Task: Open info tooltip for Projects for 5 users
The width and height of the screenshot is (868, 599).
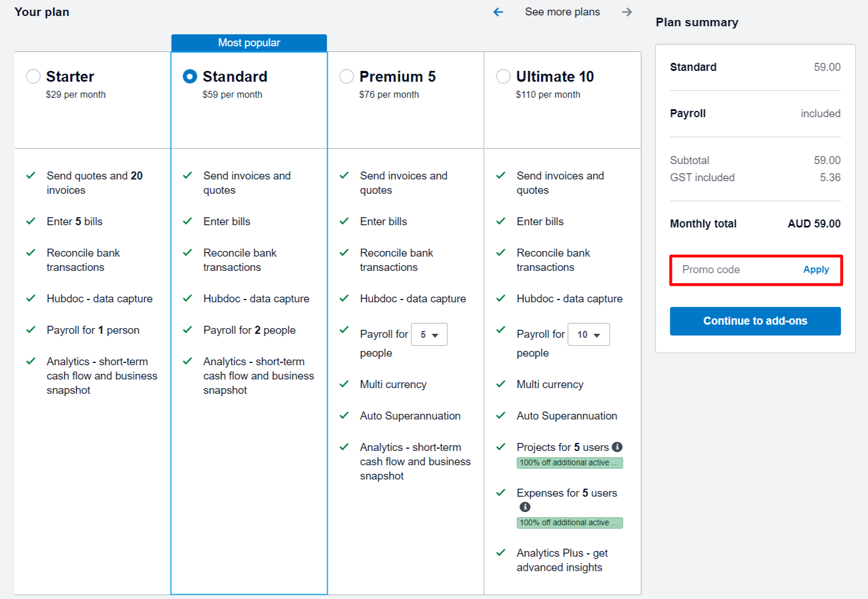Action: click(617, 447)
